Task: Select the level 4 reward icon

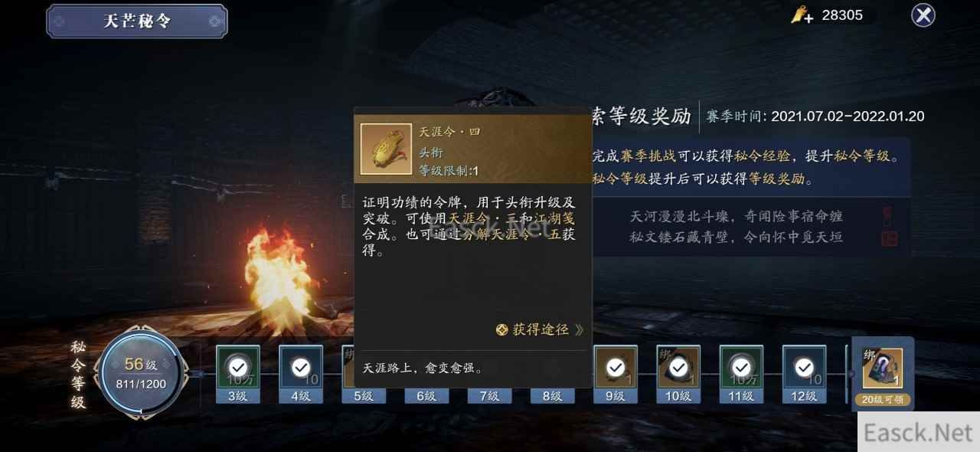Action: (x=301, y=367)
